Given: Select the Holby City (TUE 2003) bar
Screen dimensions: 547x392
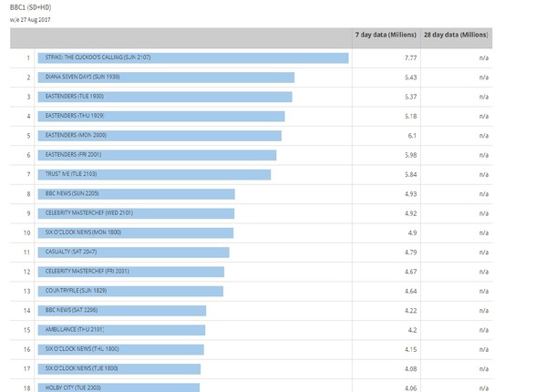Looking at the screenshot, I should pos(119,387).
